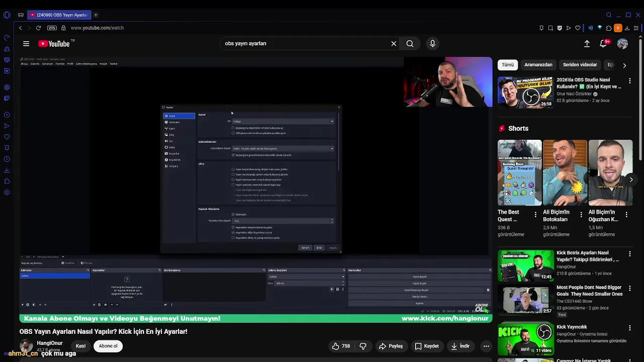Click İptal in the OBS settings dialog
Screen dimensions: 644x362
(x=319, y=248)
